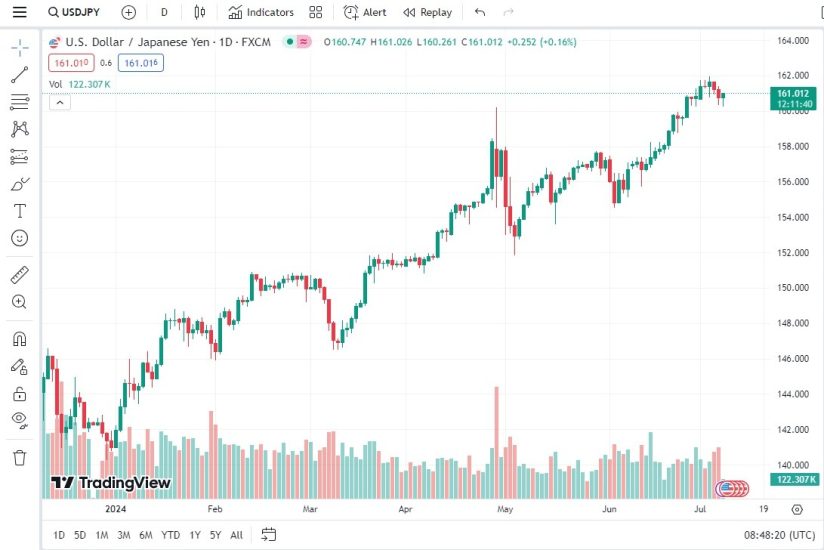The image size is (824, 550).
Task: Open the Indicators dialog
Action: [x=261, y=12]
